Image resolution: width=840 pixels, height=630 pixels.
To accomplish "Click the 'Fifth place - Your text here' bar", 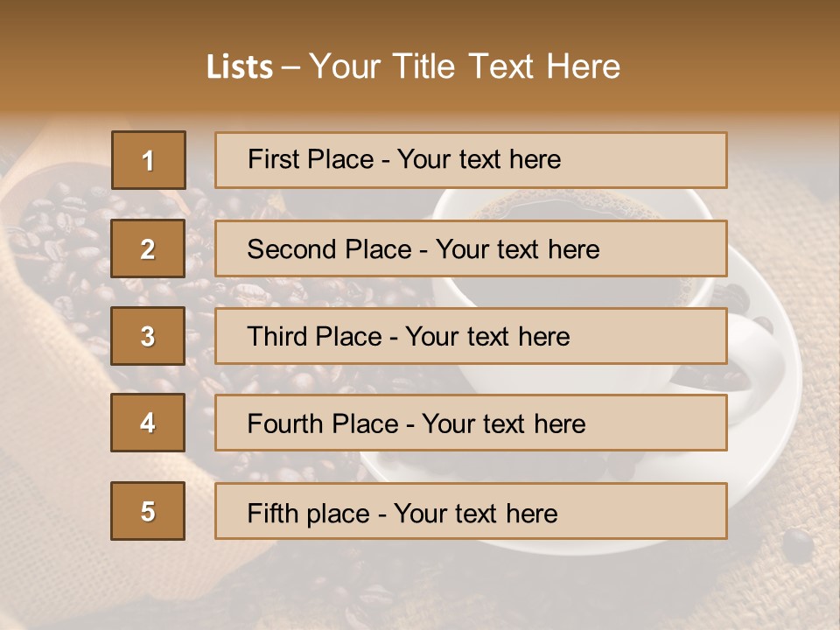I will pos(471,511).
